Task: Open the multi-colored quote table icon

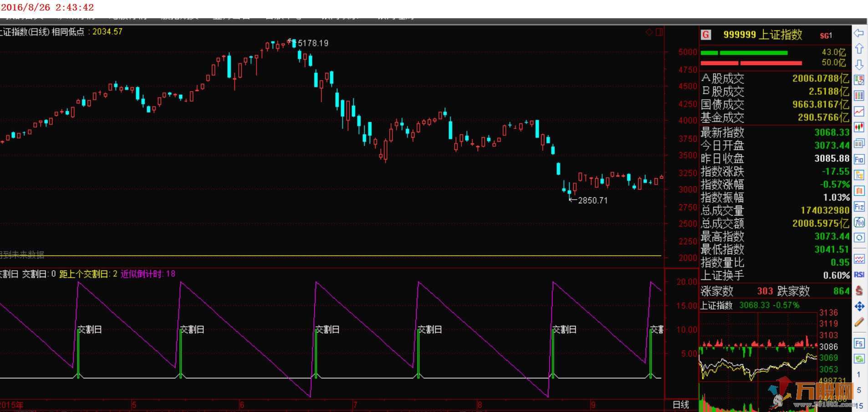Action: tap(859, 96)
